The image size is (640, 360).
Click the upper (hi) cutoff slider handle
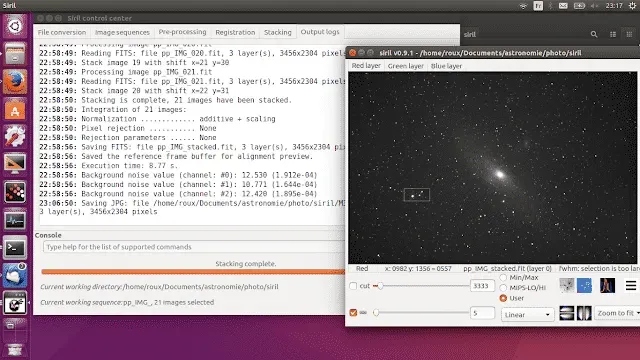[380, 286]
